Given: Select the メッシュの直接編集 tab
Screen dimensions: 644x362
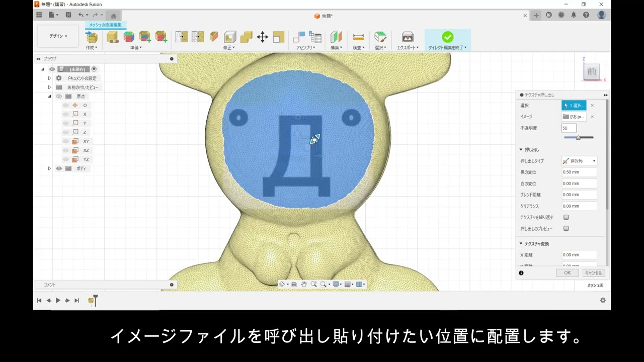Looking at the screenshot, I should tap(105, 25).
